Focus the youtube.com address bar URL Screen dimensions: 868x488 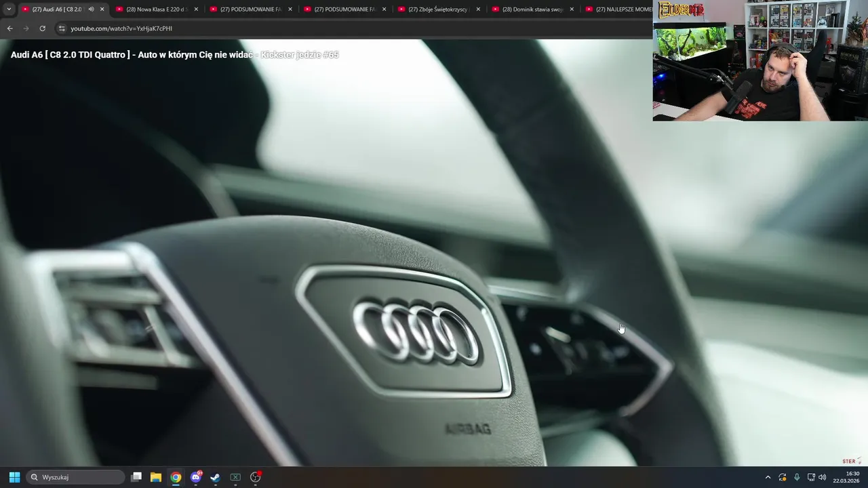pos(121,28)
